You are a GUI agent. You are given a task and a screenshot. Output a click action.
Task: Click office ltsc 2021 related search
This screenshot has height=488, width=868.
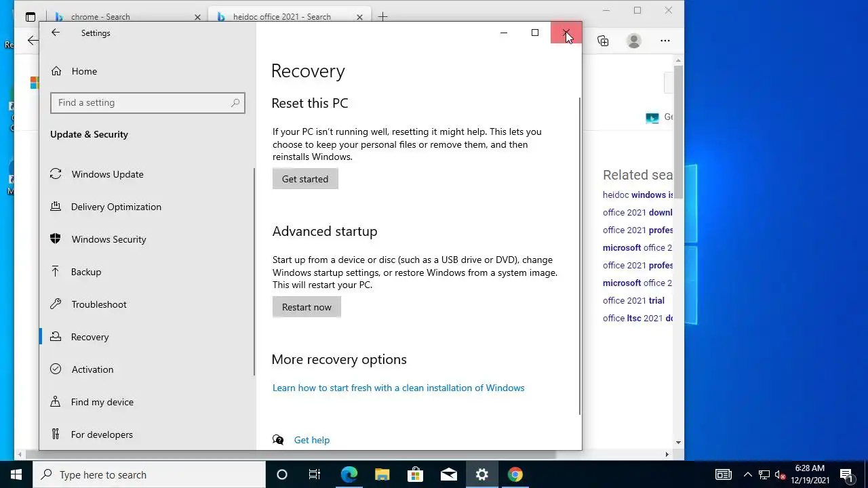click(637, 318)
